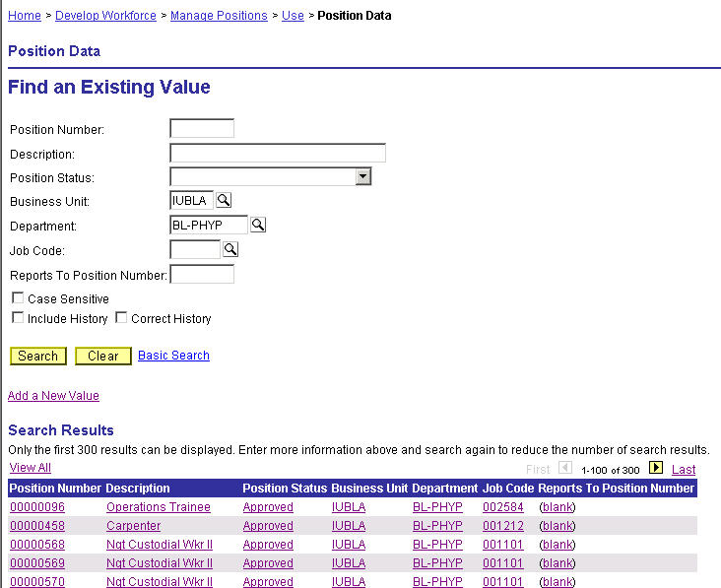Image resolution: width=721 pixels, height=588 pixels.
Task: Enable the Case Sensitive checkbox
Action: click(18, 297)
